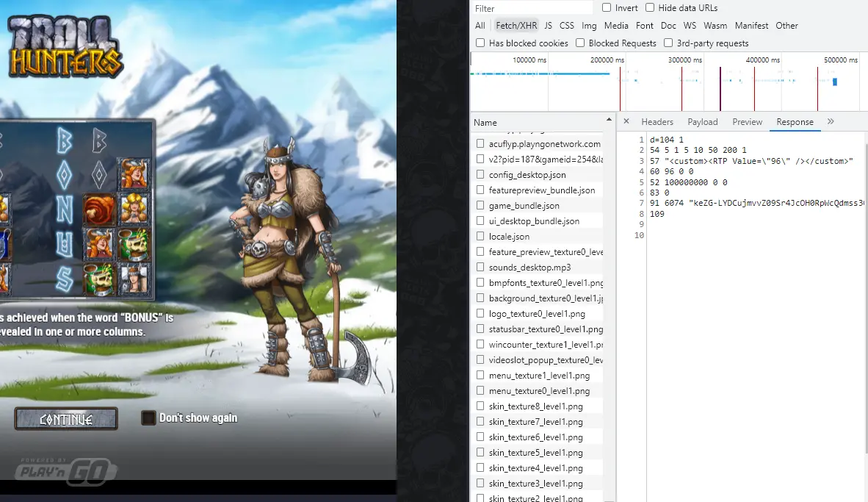Filter requests by JS type
Screen dimensions: 868x502
coord(548,26)
